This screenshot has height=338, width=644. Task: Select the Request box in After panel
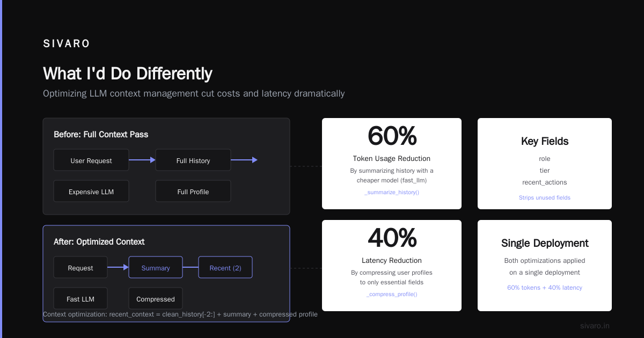(x=80, y=267)
